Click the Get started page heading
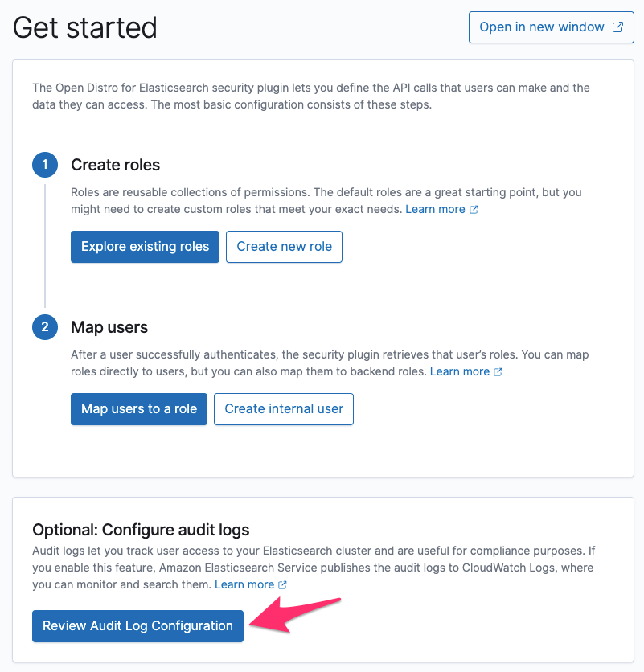The image size is (644, 672). [x=85, y=28]
